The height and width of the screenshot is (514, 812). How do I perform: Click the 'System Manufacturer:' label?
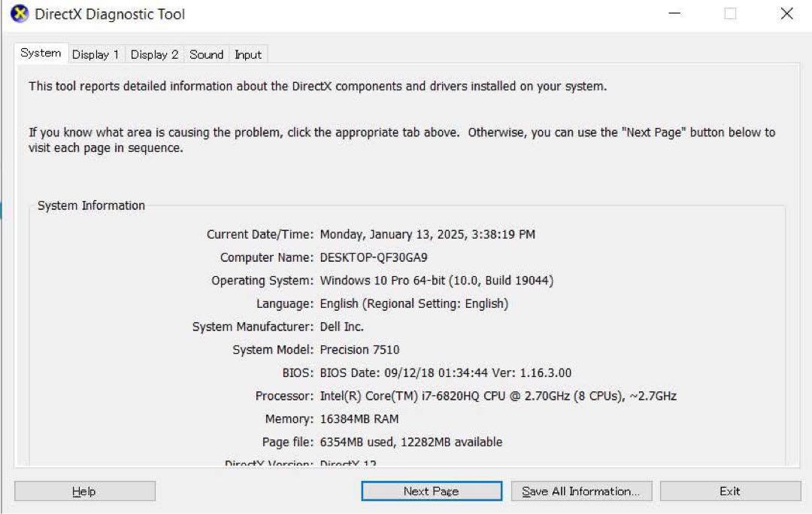tap(253, 327)
